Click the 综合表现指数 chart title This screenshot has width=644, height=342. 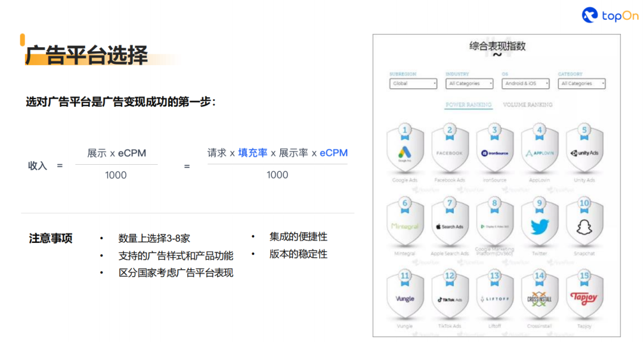coord(497,46)
